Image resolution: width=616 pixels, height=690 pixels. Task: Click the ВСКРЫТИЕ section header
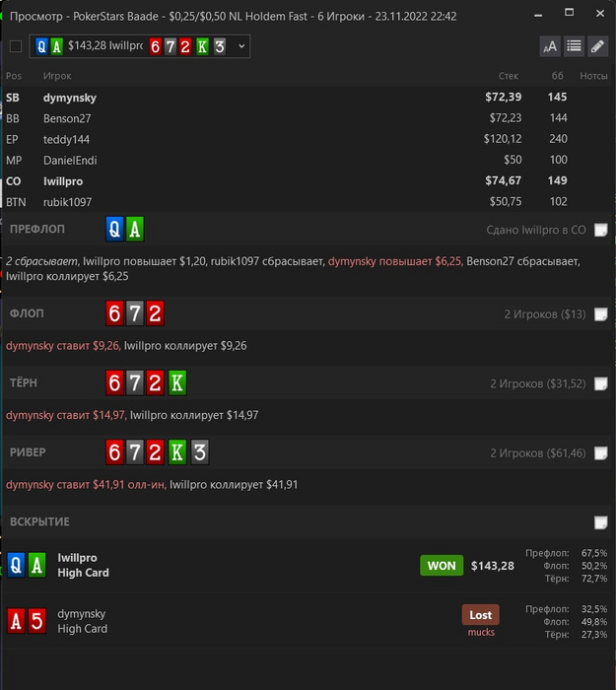pyautogui.click(x=39, y=521)
